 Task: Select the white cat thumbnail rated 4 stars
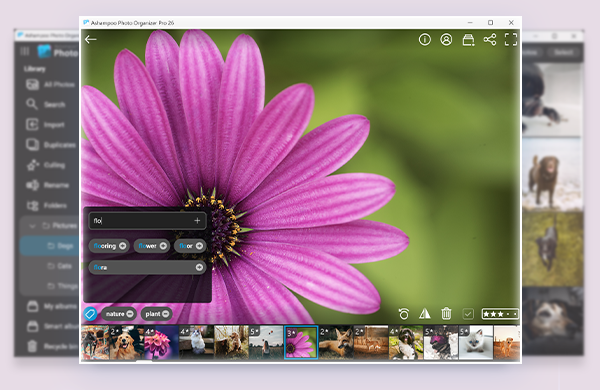[196, 342]
